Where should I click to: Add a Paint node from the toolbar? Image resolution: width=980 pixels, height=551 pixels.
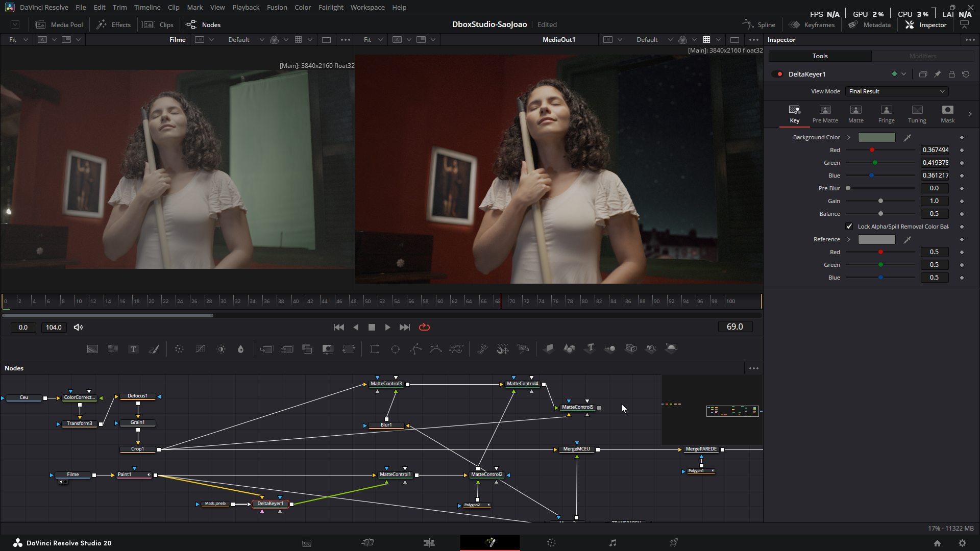(154, 349)
